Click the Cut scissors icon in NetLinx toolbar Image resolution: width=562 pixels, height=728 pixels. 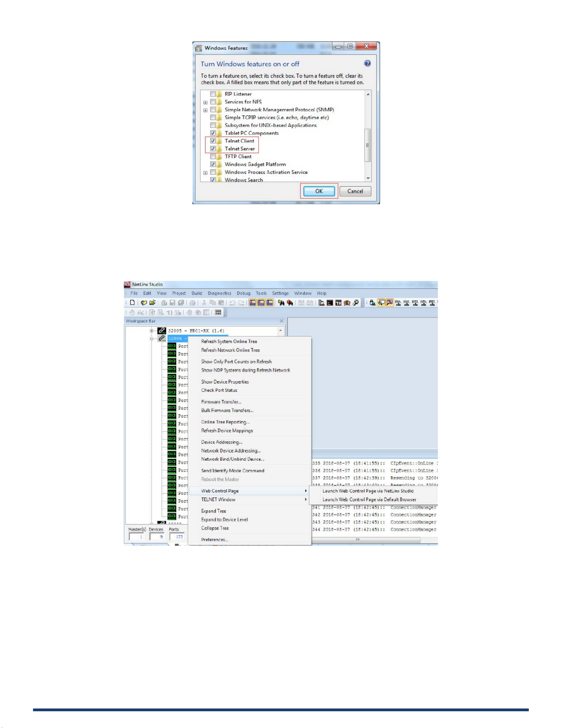204,303
